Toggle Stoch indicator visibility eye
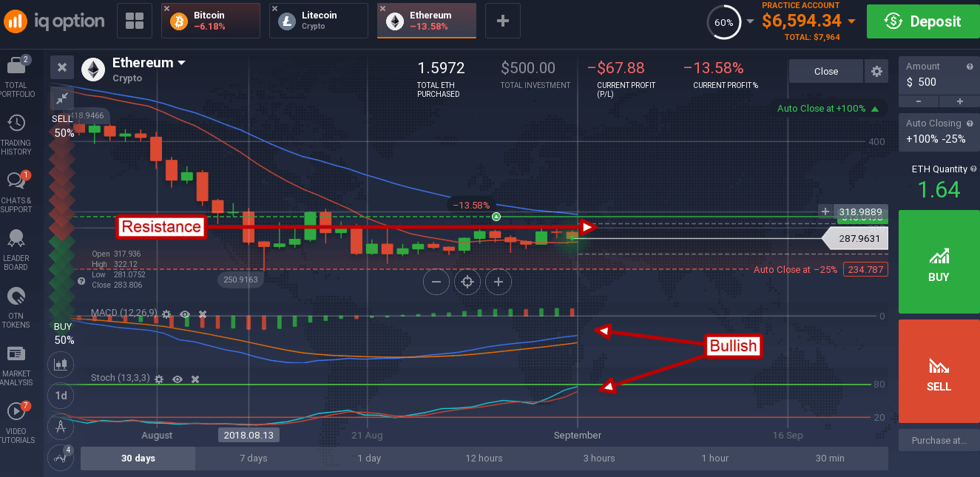 pyautogui.click(x=178, y=379)
